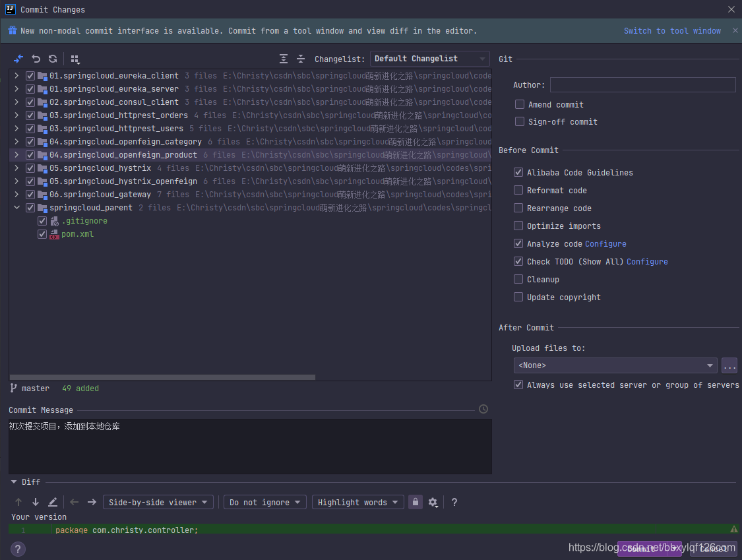Uncheck the .gitignore file checkbox
The image size is (742, 560).
42,221
